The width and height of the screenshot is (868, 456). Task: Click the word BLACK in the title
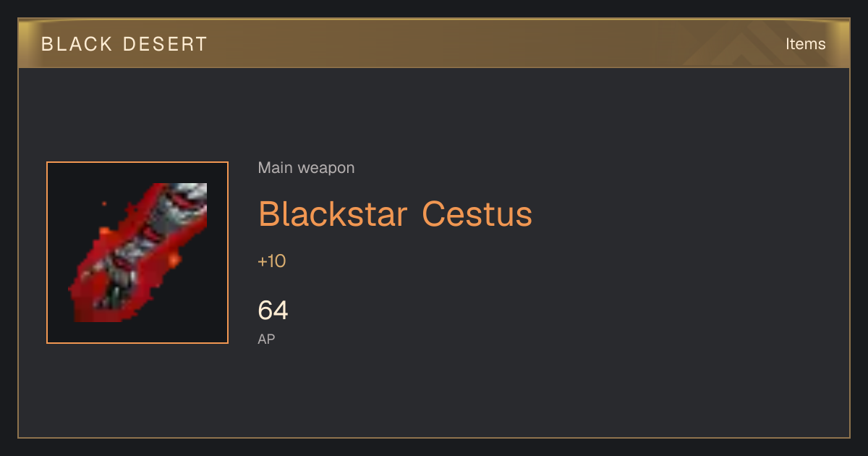point(77,44)
